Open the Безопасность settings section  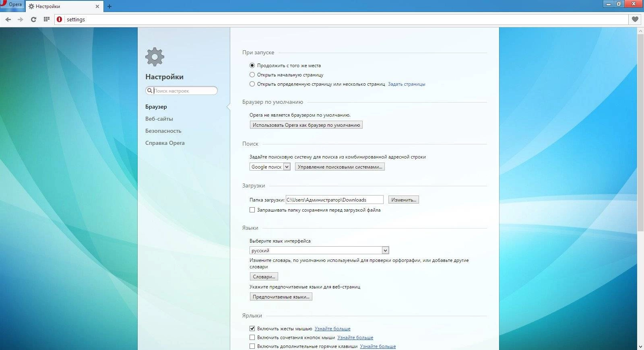point(163,131)
